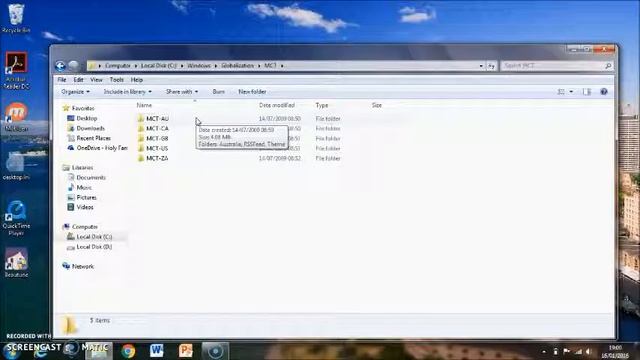This screenshot has width=640, height=360.
Task: Open Downloads in Favorites
Action: [90, 128]
